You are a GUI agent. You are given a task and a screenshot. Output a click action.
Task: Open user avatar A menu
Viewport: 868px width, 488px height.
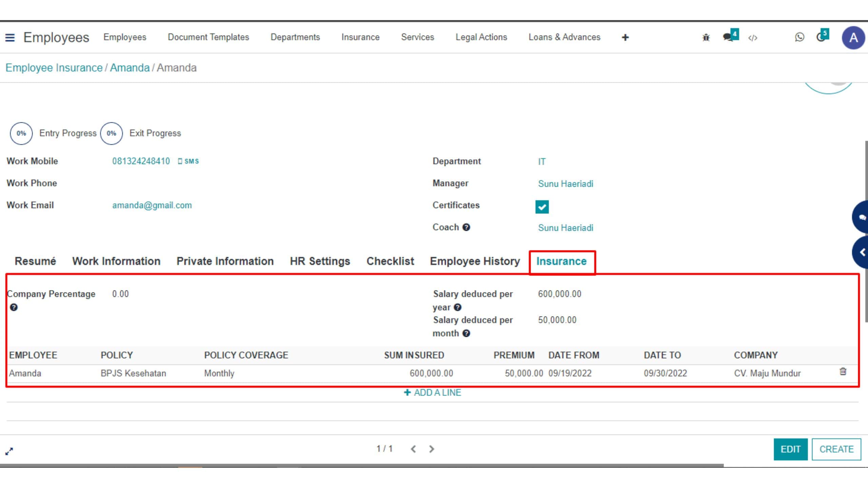[x=853, y=38]
